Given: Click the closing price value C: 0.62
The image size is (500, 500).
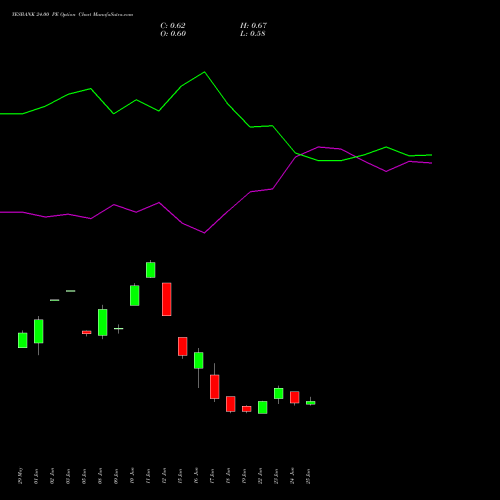Looking at the screenshot, I should (173, 26).
